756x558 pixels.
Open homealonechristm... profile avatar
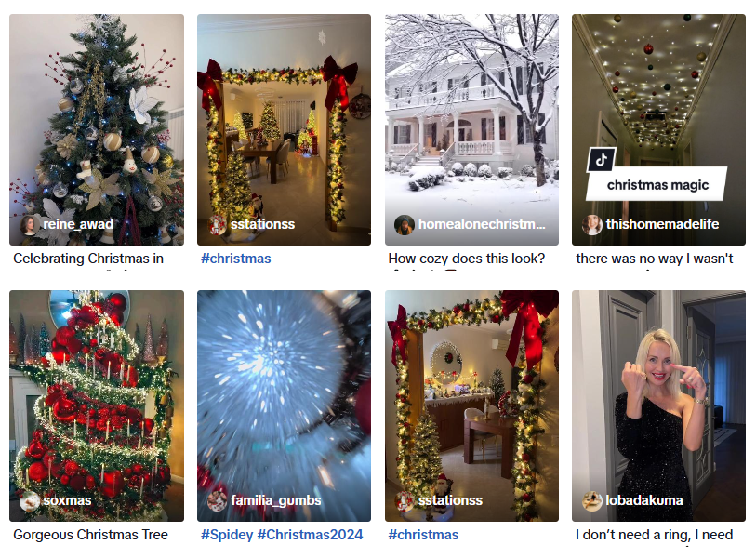[405, 225]
